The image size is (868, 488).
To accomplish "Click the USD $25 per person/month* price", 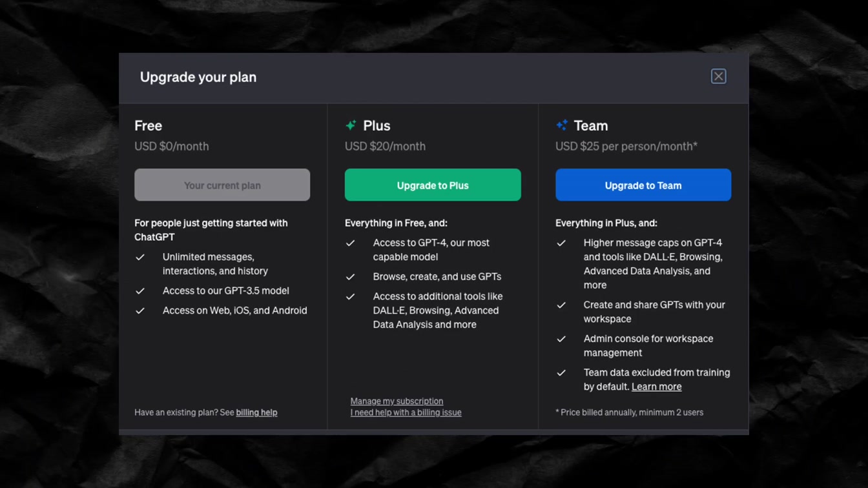I will 626,147.
